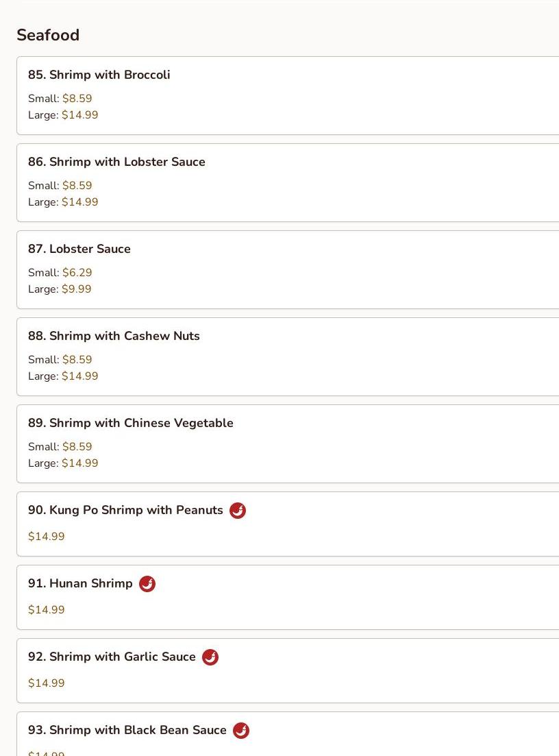Open item 85 Shrimp with Broccoli
Image resolution: width=559 pixels, height=756 pixels.
coord(99,75)
